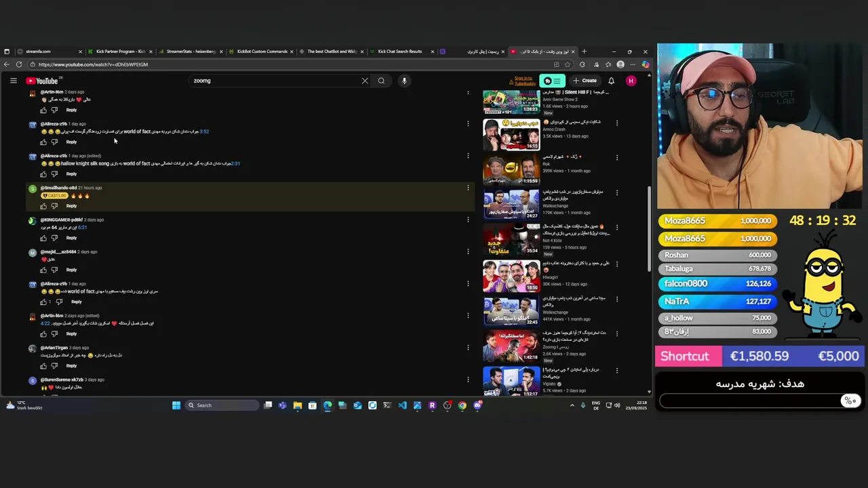Viewport: 868px width, 488px height.
Task: Open the 'H' account avatar menu
Action: 631,81
